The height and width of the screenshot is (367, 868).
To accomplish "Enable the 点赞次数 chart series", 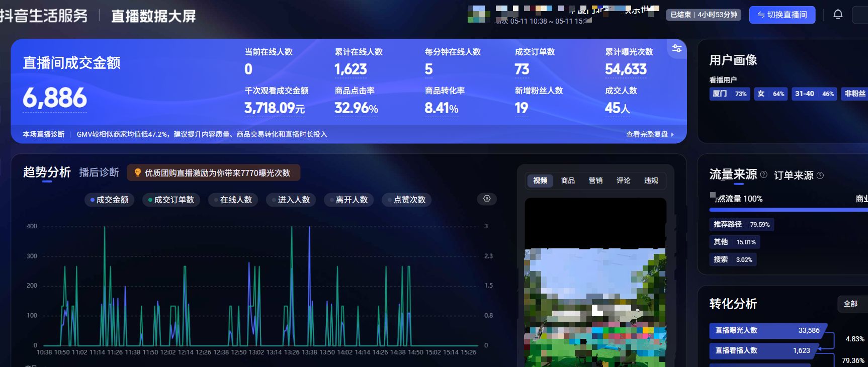I will click(406, 200).
